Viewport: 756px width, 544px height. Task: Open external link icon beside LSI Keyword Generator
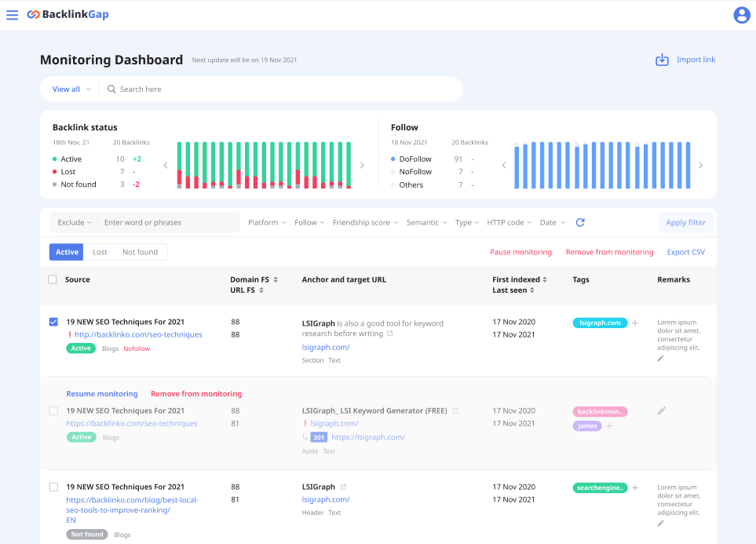455,411
